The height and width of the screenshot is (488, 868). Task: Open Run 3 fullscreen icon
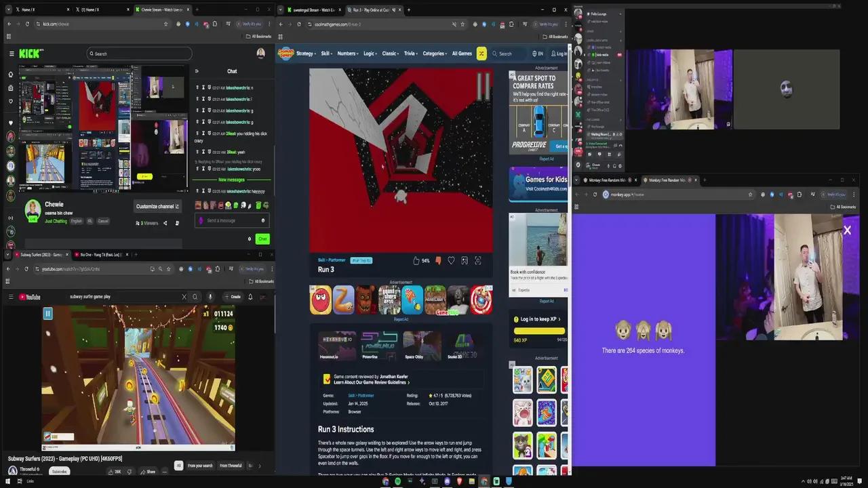tap(478, 260)
